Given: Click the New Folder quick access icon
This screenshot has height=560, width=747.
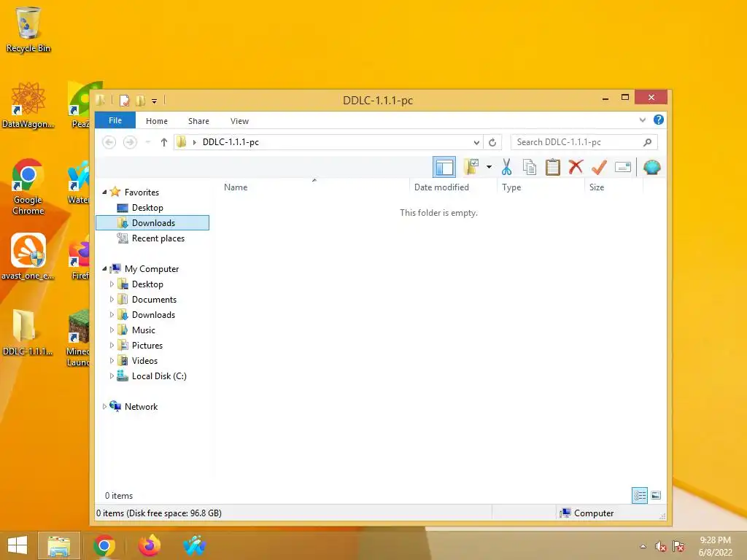Looking at the screenshot, I should tap(141, 101).
